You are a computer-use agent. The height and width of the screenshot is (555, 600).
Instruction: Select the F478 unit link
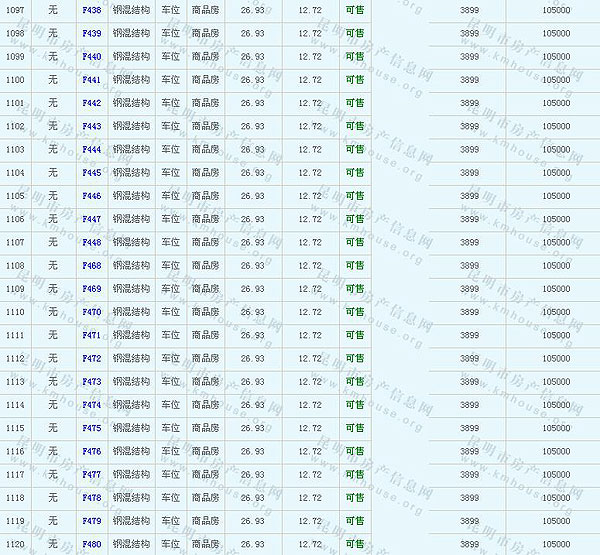91,498
